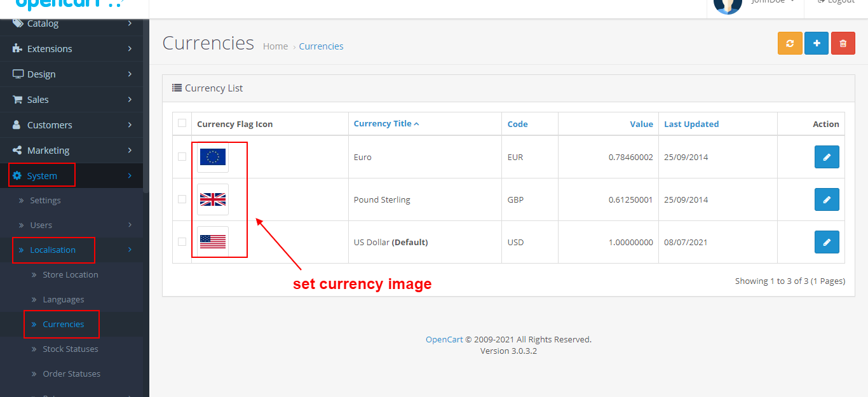Expand Design menu chevron

(130, 74)
